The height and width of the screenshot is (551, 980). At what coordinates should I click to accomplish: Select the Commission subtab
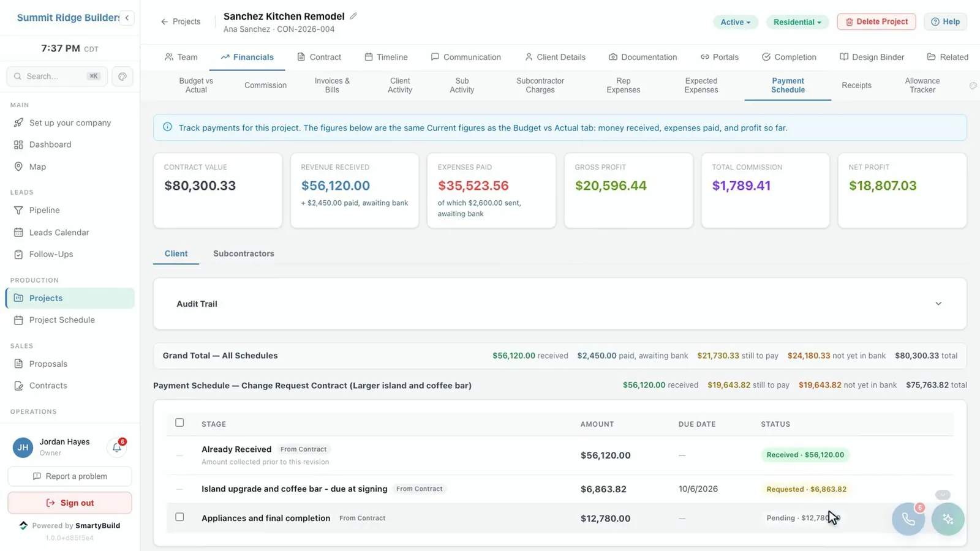pos(265,85)
